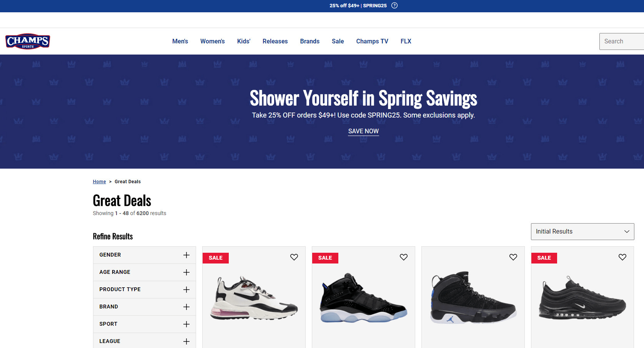Click the SALE badge on the Air Max 97

tap(544, 258)
